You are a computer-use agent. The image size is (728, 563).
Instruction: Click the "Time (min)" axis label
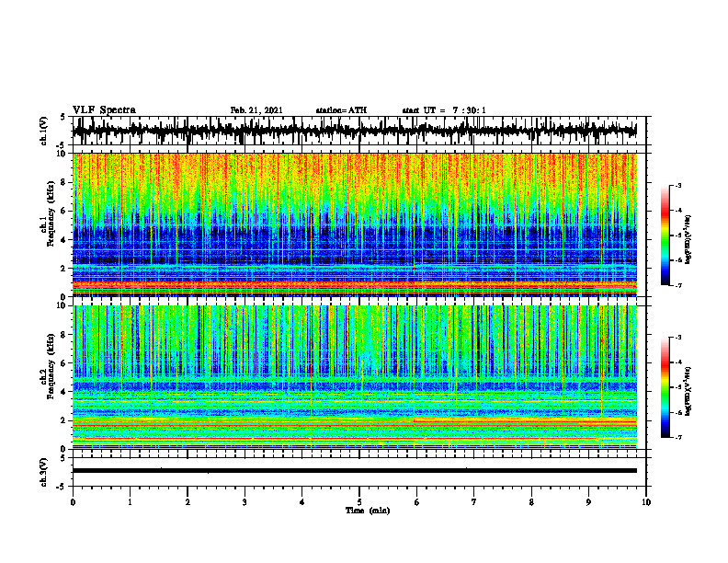tap(368, 511)
